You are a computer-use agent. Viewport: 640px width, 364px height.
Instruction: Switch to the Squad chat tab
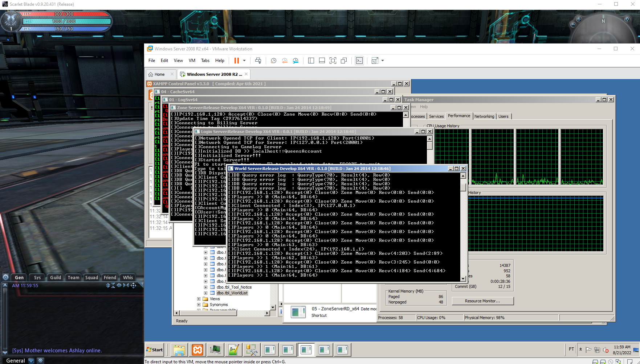pos(91,277)
